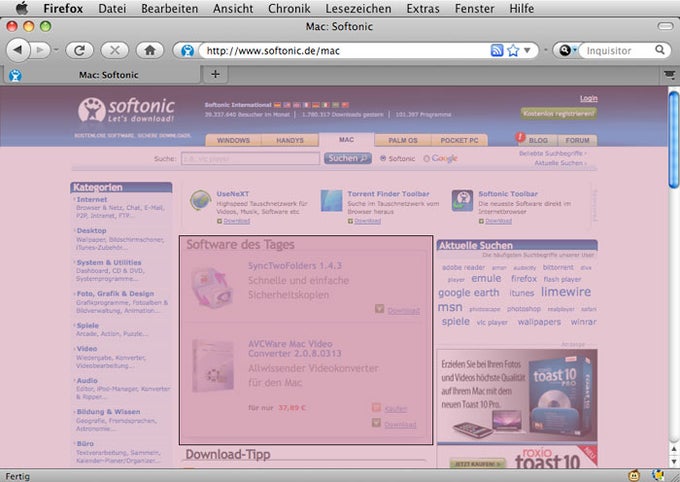Click the URL address field

click(x=345, y=51)
